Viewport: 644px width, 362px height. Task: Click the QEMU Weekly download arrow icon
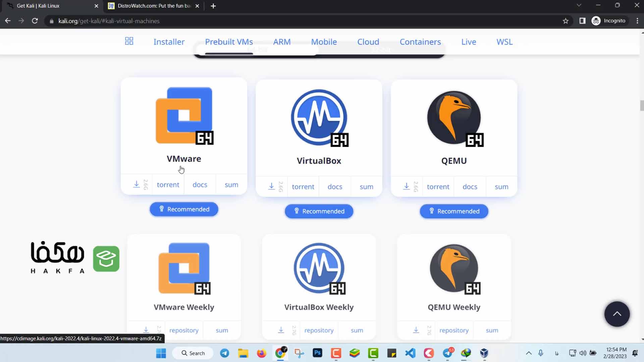click(416, 330)
